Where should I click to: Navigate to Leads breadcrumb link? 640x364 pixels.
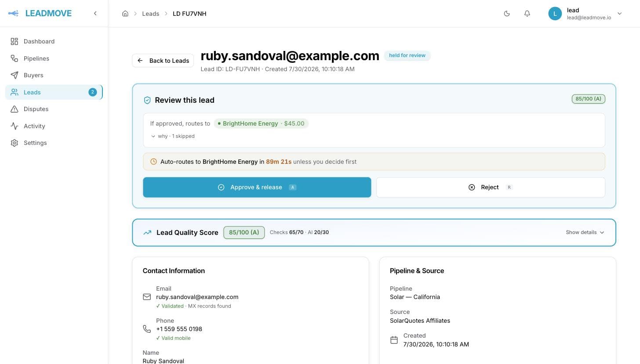150,14
